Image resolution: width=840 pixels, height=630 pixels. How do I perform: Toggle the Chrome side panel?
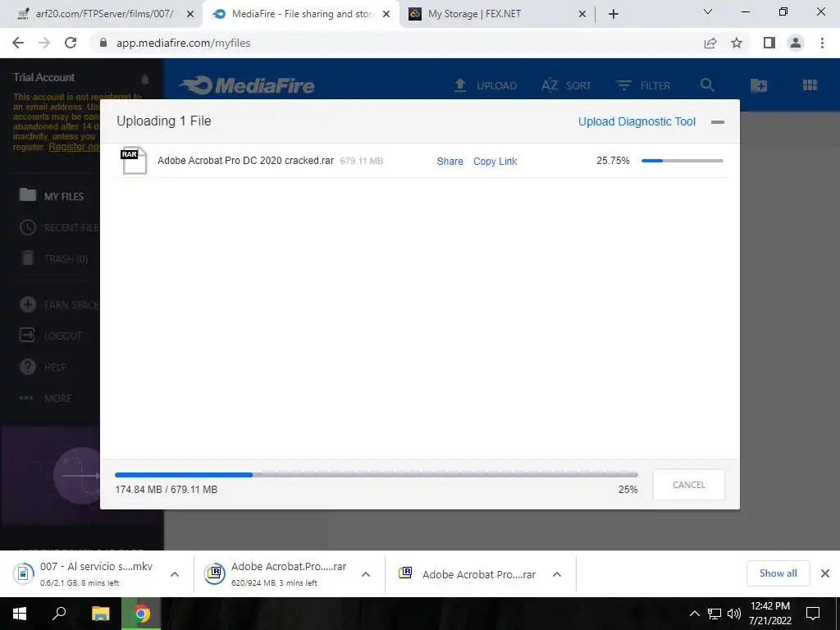click(x=769, y=43)
